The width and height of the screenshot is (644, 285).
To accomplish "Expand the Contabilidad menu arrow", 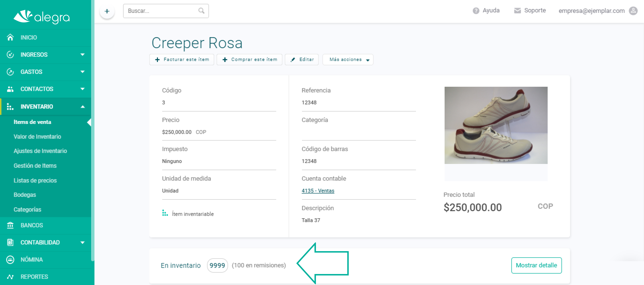I will coord(83,242).
